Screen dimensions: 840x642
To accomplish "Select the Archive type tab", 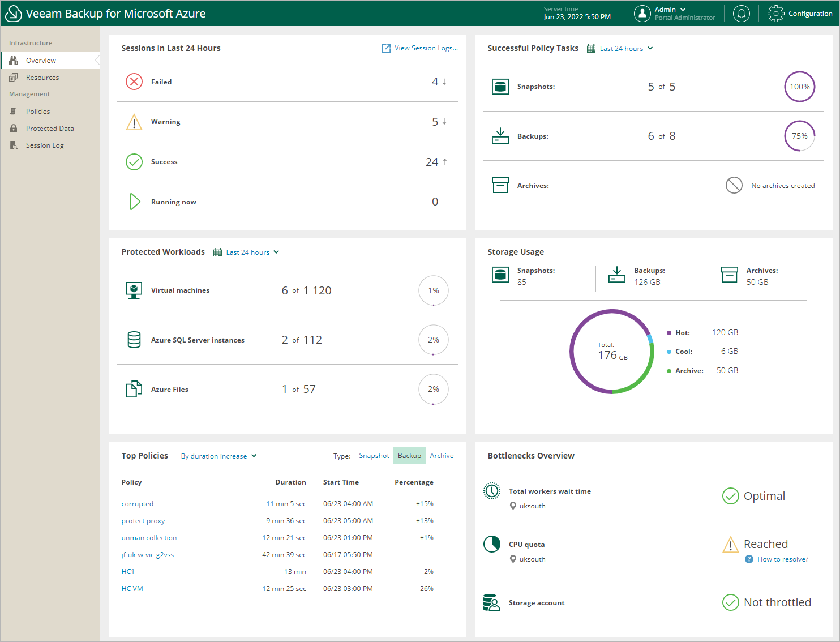I will click(442, 456).
